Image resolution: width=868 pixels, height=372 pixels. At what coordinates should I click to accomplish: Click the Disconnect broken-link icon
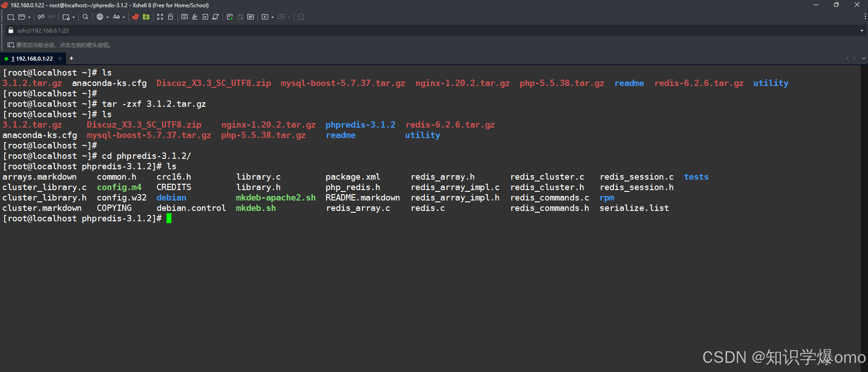point(41,17)
